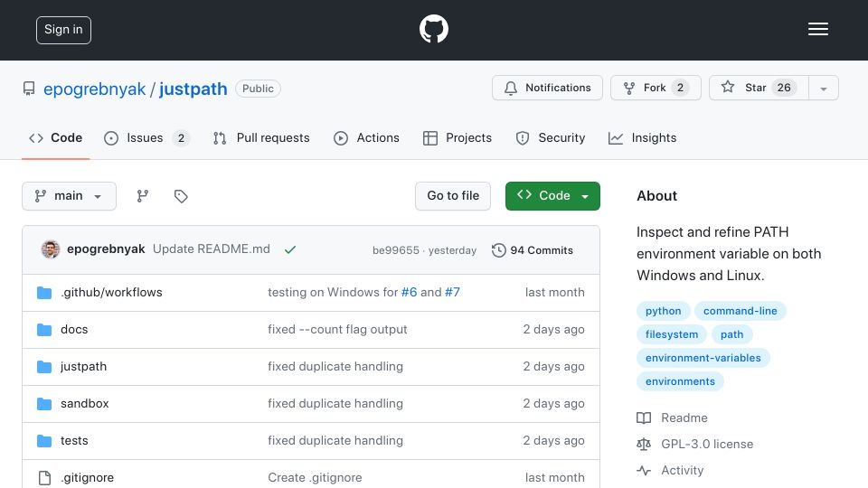Switch to the Pull requests tab

(x=261, y=137)
